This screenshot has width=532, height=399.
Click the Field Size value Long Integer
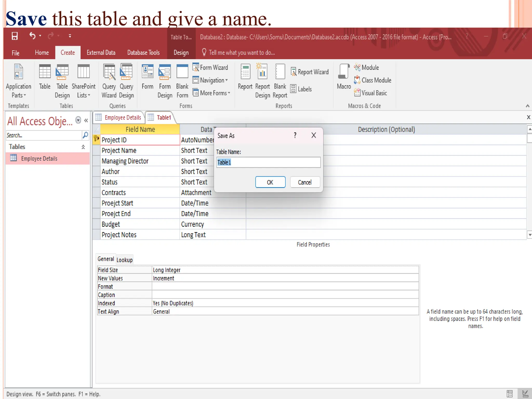pyautogui.click(x=285, y=270)
